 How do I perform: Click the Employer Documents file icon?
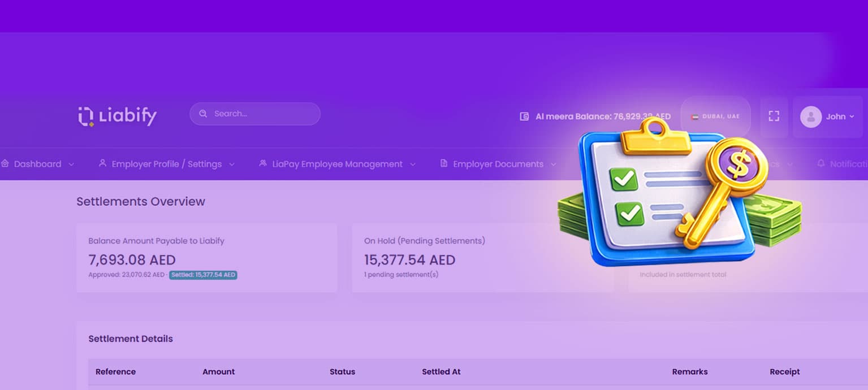(x=444, y=163)
